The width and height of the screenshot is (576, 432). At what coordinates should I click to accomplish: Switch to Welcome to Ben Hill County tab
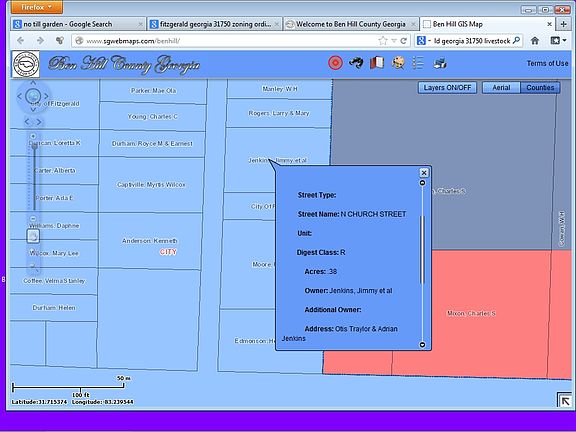click(351, 24)
